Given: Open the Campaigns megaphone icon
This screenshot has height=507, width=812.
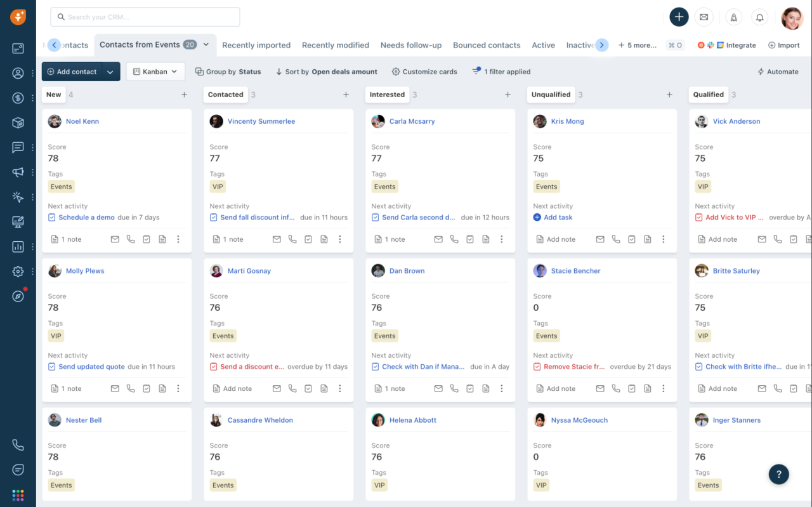Looking at the screenshot, I should click(x=18, y=172).
